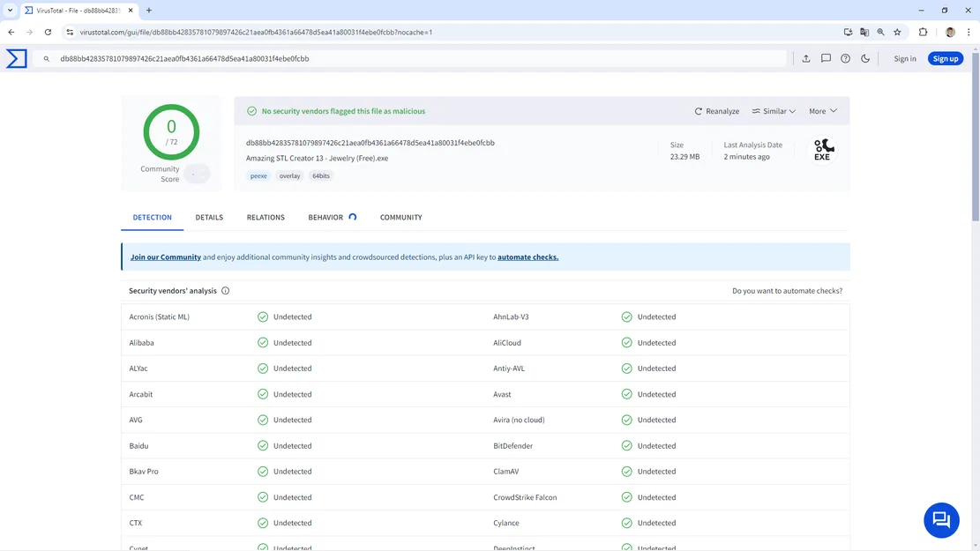The width and height of the screenshot is (980, 551).
Task: Click the 64bits tag
Action: click(x=320, y=175)
